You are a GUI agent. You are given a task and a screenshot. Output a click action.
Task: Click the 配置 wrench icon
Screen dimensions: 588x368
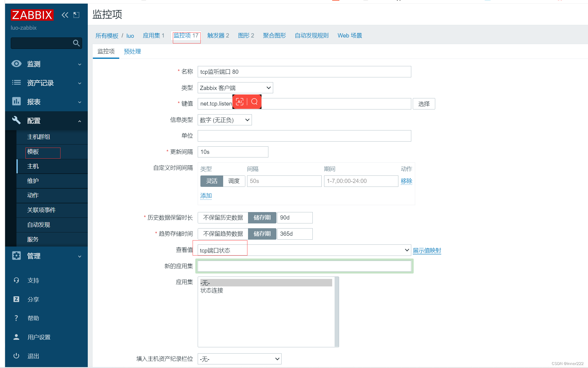[x=16, y=120]
